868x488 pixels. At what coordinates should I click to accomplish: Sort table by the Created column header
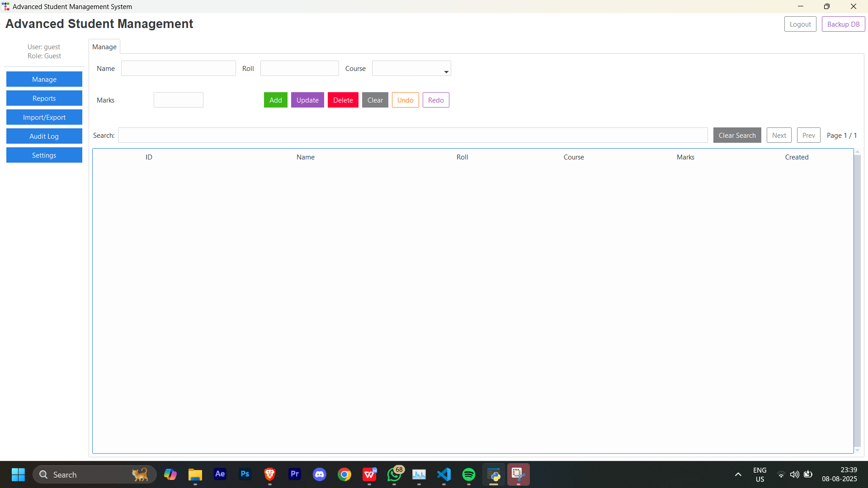pyautogui.click(x=797, y=157)
